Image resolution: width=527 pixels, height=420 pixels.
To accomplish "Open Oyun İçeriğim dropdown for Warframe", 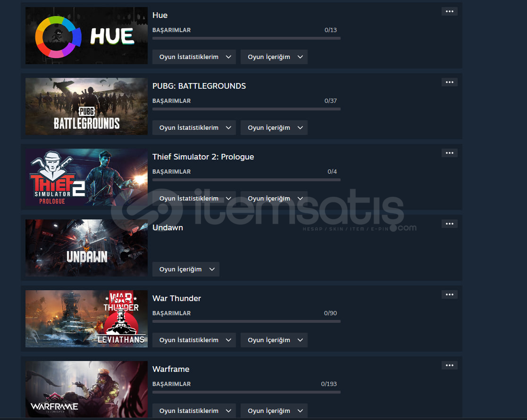I will (274, 411).
